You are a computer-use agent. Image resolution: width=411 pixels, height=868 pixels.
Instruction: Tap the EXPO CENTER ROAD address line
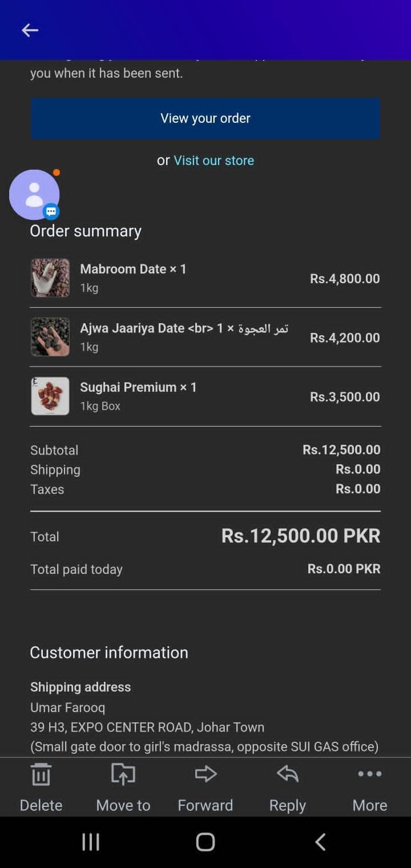[x=147, y=727]
